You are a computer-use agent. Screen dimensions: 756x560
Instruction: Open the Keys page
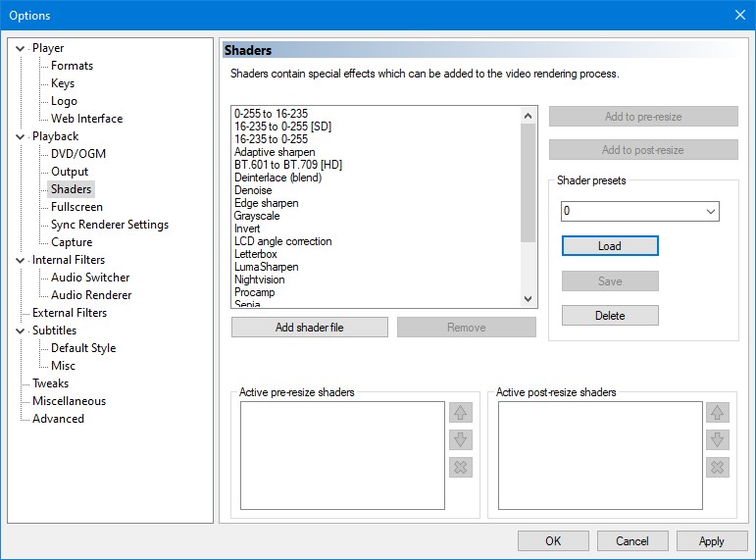point(63,83)
